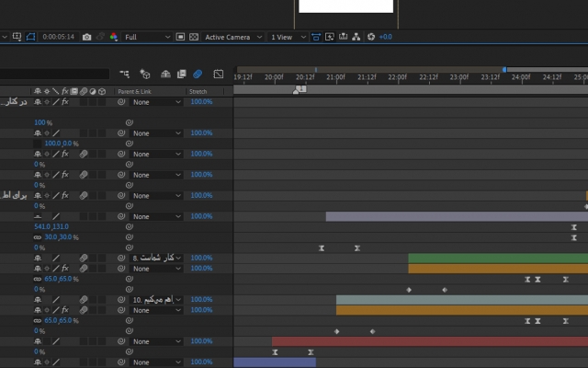Open the parent dropdown of در کنار layer
Screen dimensions: 588x368
156,102
